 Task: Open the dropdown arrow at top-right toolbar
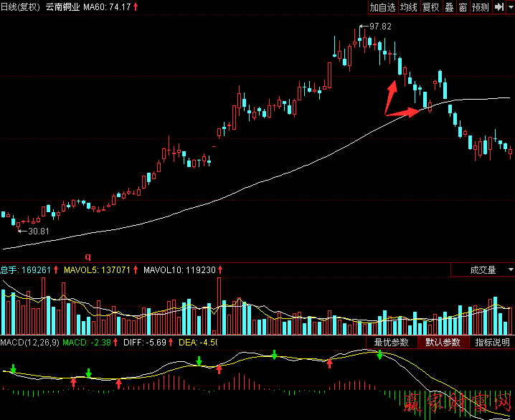509,7
